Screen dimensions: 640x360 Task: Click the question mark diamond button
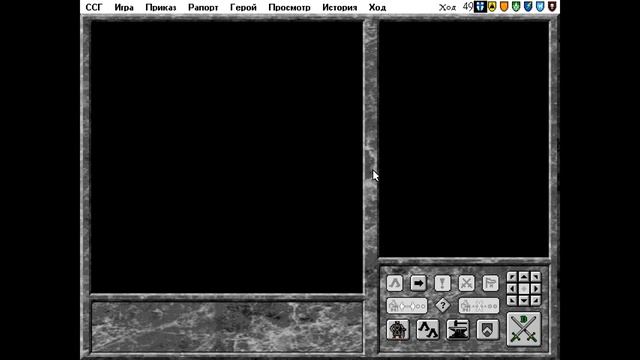pos(443,305)
